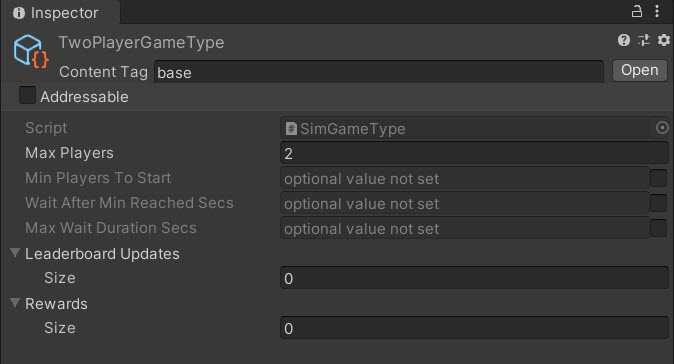
Task: Click the Open button
Action: [x=640, y=70]
